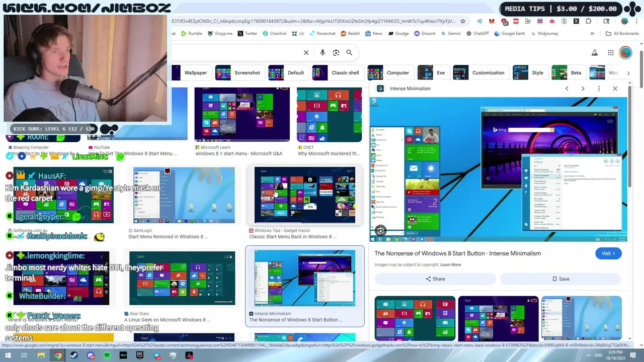Viewport: 644px width, 362px height.
Task: Open the Powerchat bookmark
Action: [323, 34]
